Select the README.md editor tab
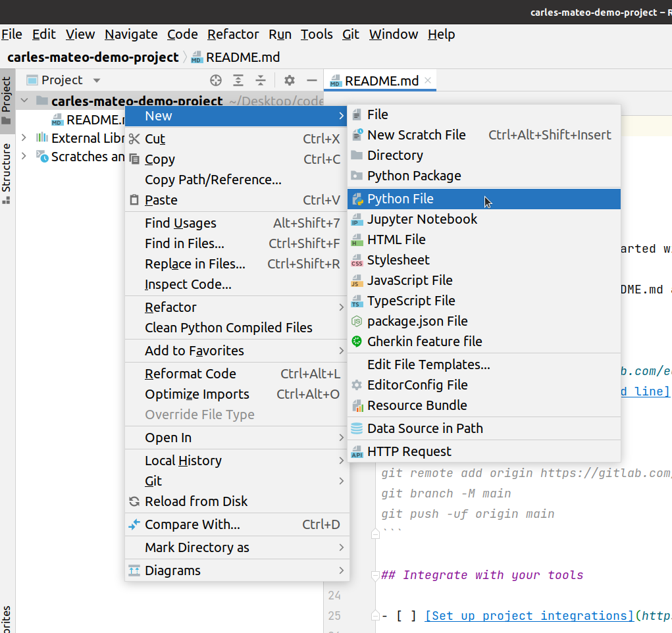Image resolution: width=672 pixels, height=633 pixels. [380, 80]
